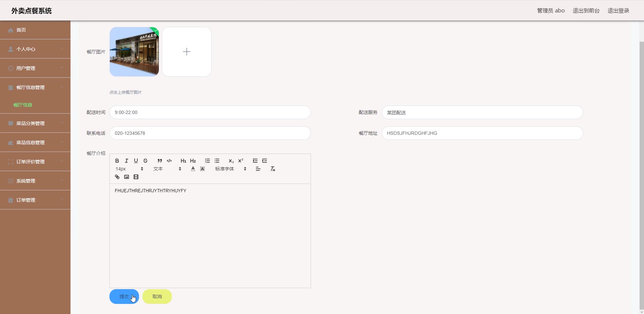Click the chevron beside 用户管理
644x314 pixels.
click(62, 68)
